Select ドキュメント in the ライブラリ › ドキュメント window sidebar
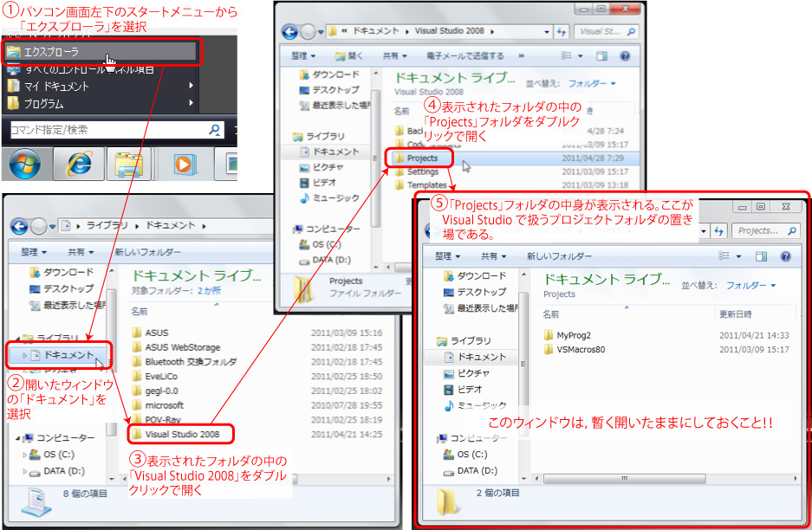This screenshot has width=812, height=530. coord(59,355)
